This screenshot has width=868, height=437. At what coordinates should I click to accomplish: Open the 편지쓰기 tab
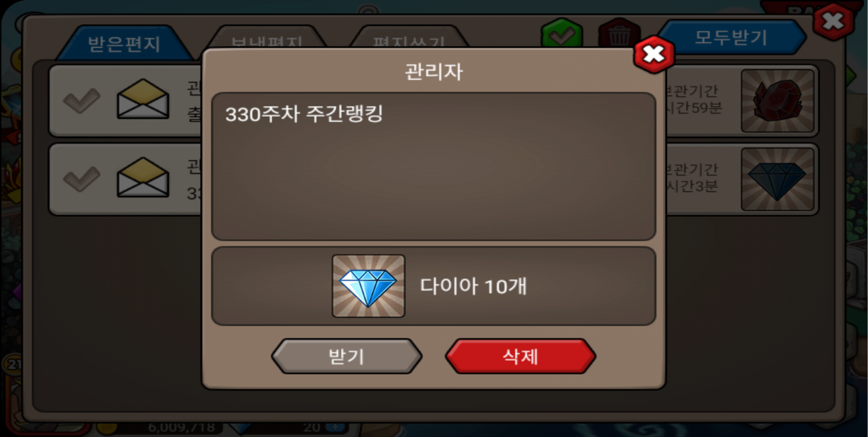409,38
